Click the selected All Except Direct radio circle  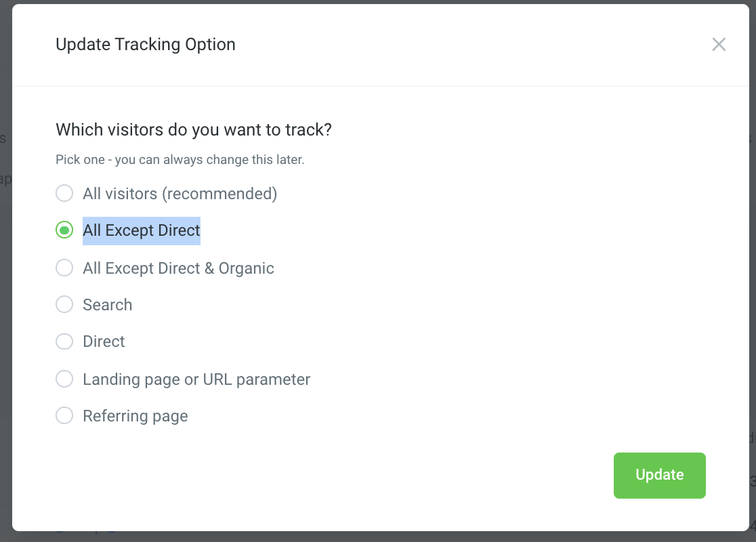click(x=64, y=231)
